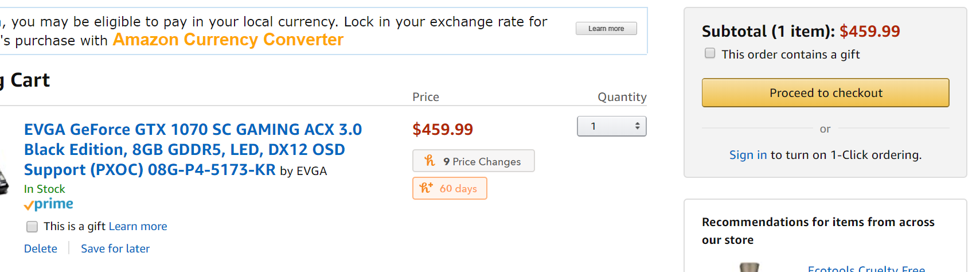This screenshot has width=980, height=272.
Task: Open the recommended item thumbnail image
Action: tap(749, 267)
